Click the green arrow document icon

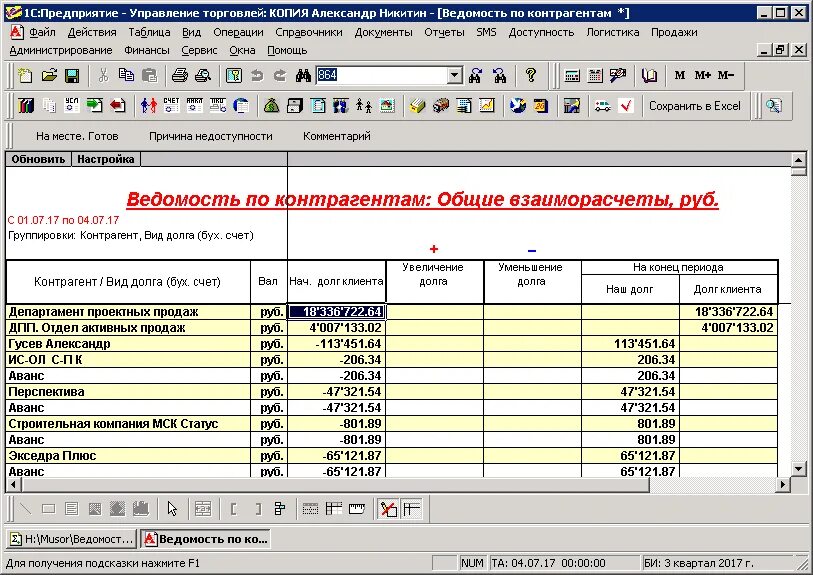95,106
